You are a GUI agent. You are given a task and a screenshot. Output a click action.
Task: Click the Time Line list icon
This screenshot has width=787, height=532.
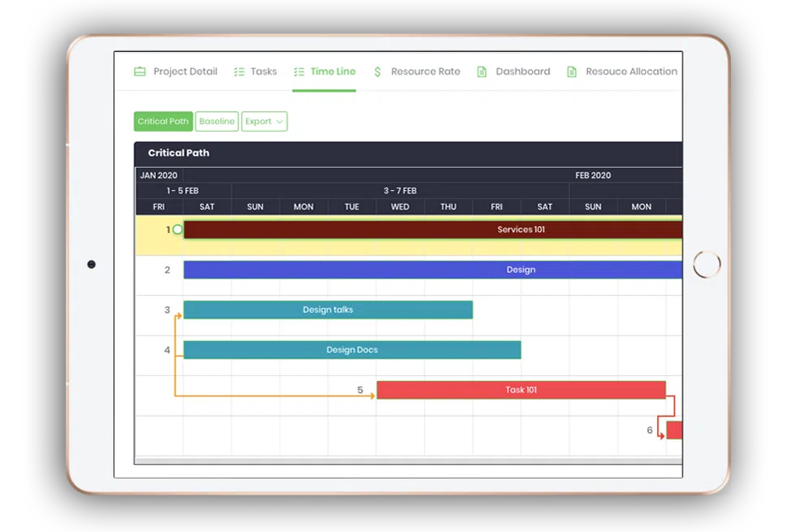coord(299,71)
